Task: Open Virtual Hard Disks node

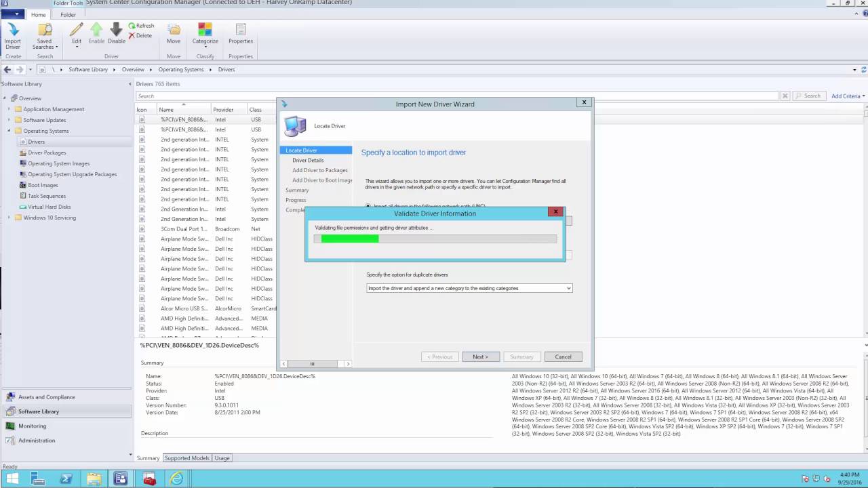Action: click(49, 207)
